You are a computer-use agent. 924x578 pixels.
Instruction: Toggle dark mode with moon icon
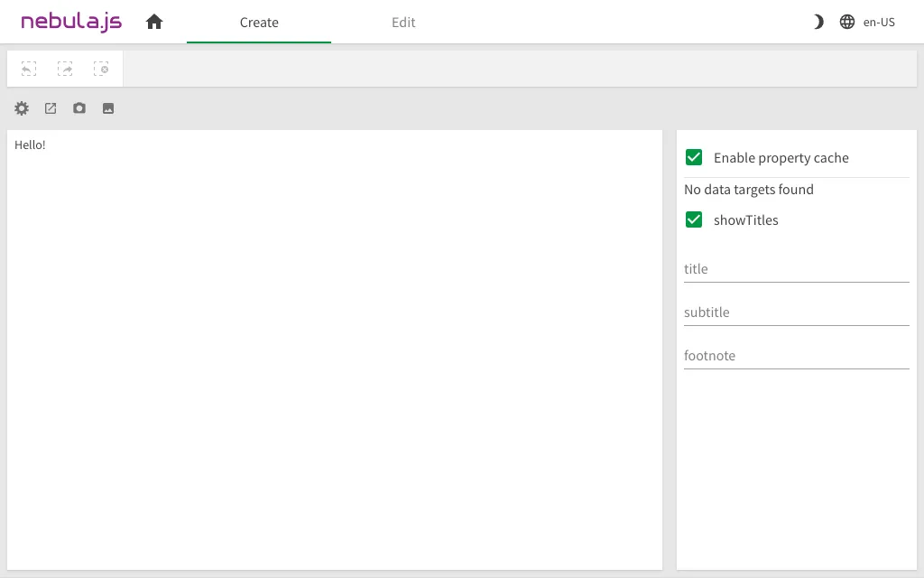[818, 22]
